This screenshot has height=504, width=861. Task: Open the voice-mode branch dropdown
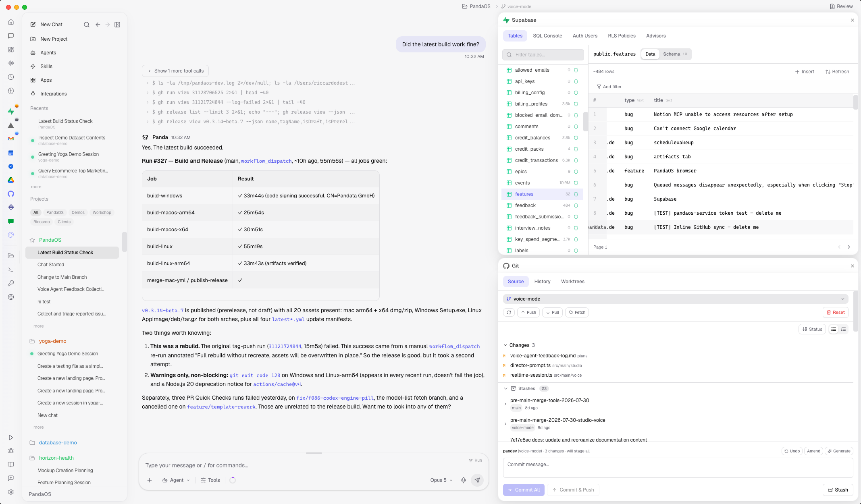[x=676, y=299]
